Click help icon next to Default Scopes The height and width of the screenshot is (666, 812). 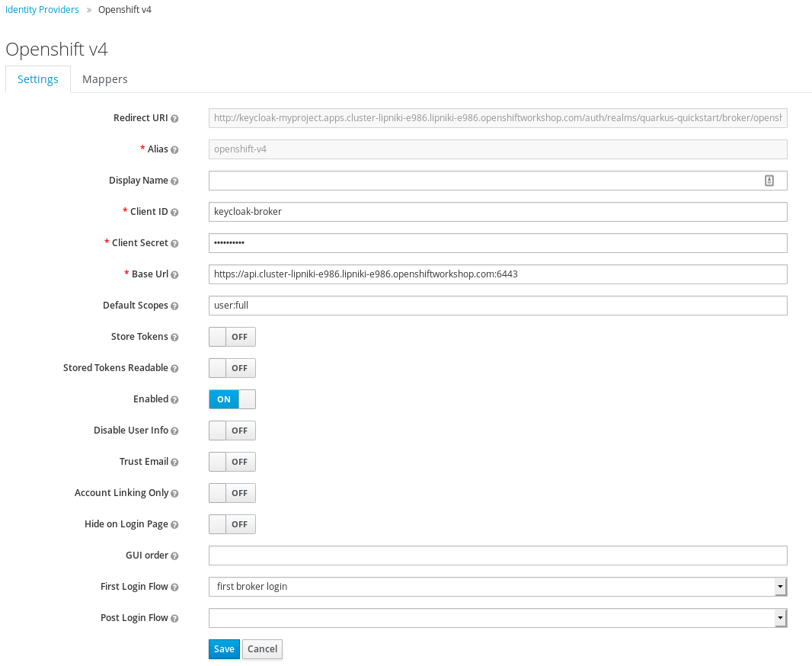pos(174,306)
